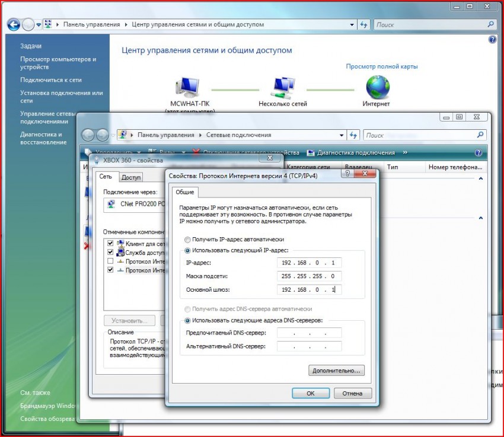The width and height of the screenshot is (504, 437).
Task: Click the Альтернативный DNS-сервер field
Action: tap(309, 346)
